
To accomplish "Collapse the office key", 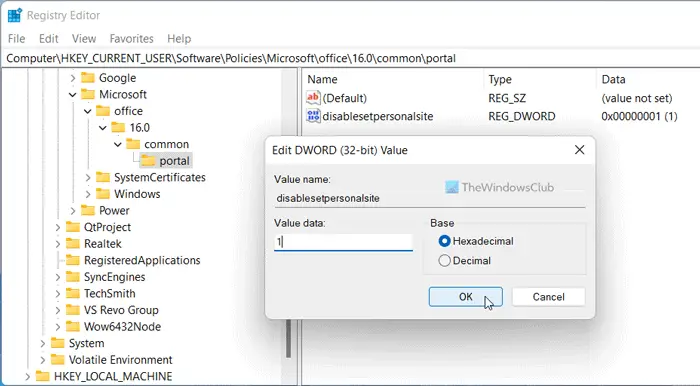I will [88, 111].
